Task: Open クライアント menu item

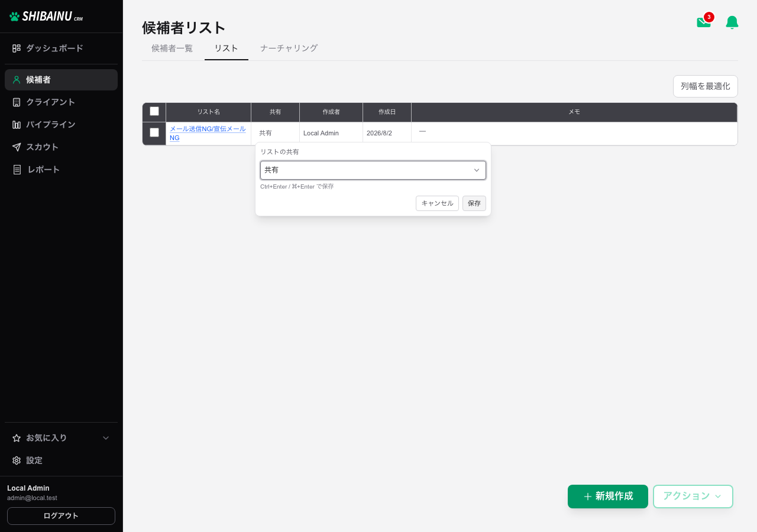Action: (62, 102)
